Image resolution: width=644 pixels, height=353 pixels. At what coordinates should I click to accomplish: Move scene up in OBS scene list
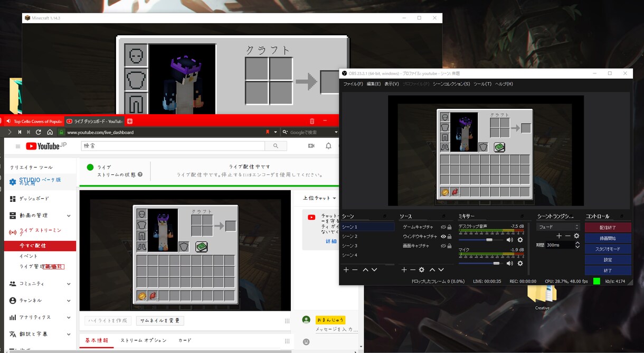pyautogui.click(x=365, y=270)
